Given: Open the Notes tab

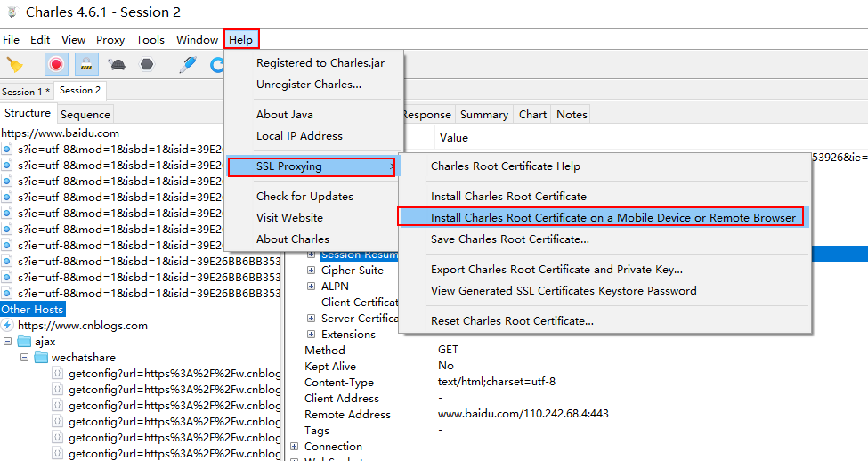Looking at the screenshot, I should 572,115.
